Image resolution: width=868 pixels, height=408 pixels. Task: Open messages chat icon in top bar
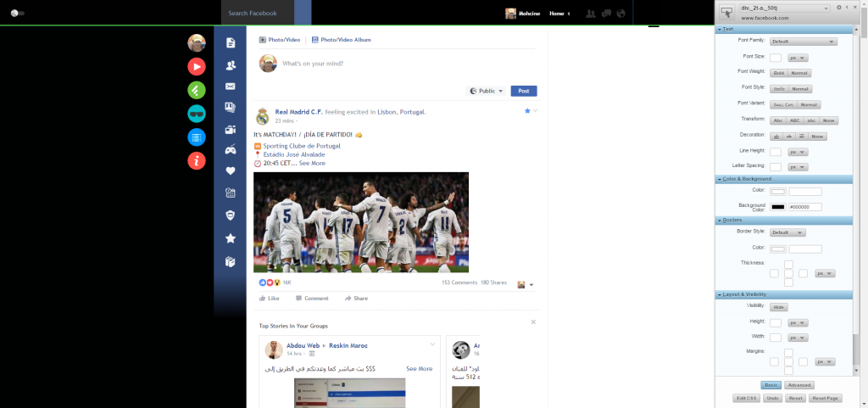point(606,14)
